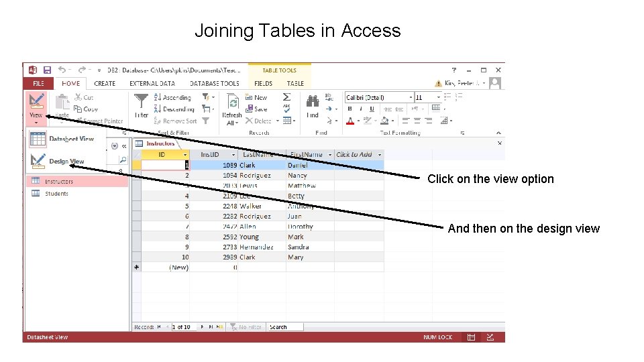
Task: Collapse the ribbon arrow
Action: [498, 133]
